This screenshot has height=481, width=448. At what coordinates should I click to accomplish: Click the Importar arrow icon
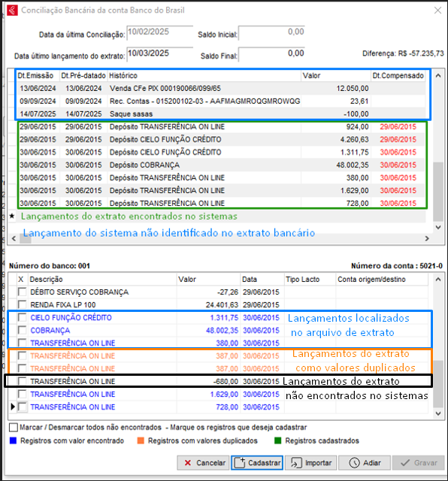click(296, 463)
